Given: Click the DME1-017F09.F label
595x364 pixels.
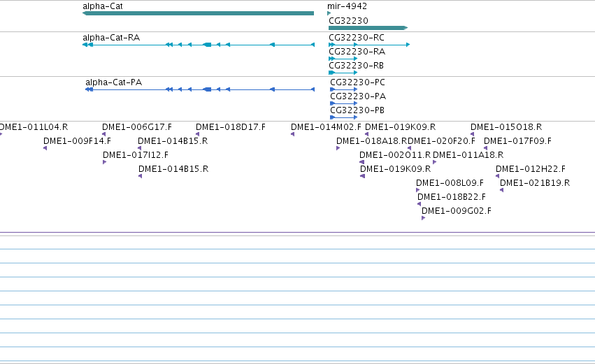Looking at the screenshot, I should click(517, 141).
